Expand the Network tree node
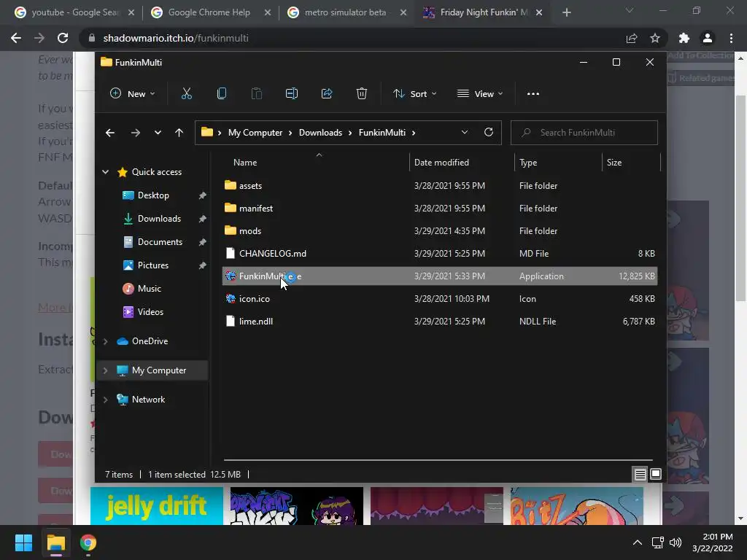The width and height of the screenshot is (747, 560). tap(105, 400)
